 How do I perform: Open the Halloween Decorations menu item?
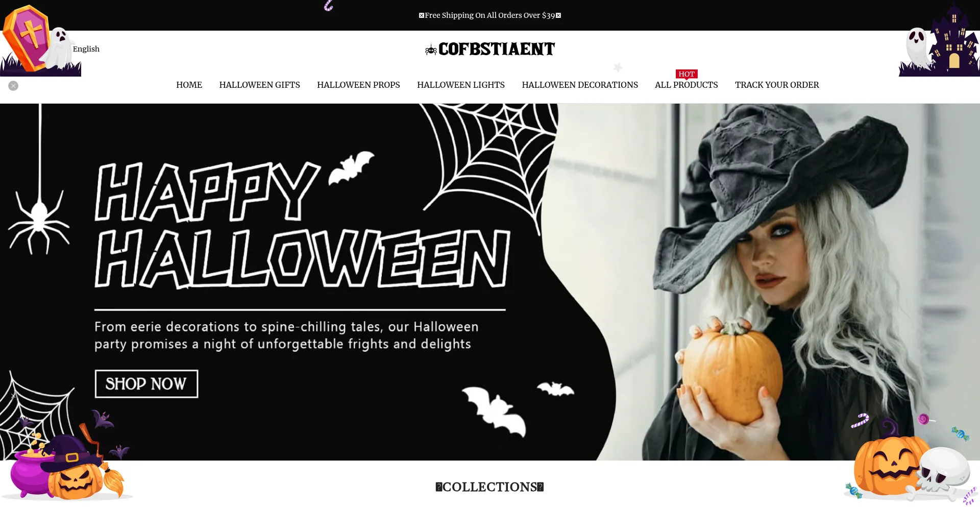(x=580, y=85)
